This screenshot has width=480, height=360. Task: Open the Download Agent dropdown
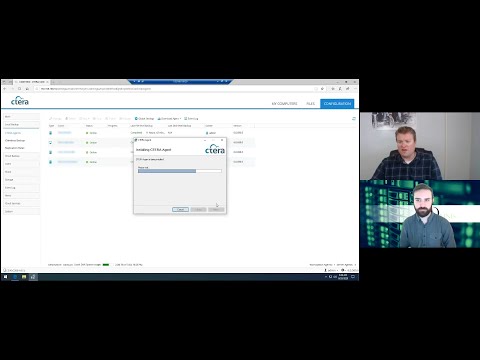point(169,119)
